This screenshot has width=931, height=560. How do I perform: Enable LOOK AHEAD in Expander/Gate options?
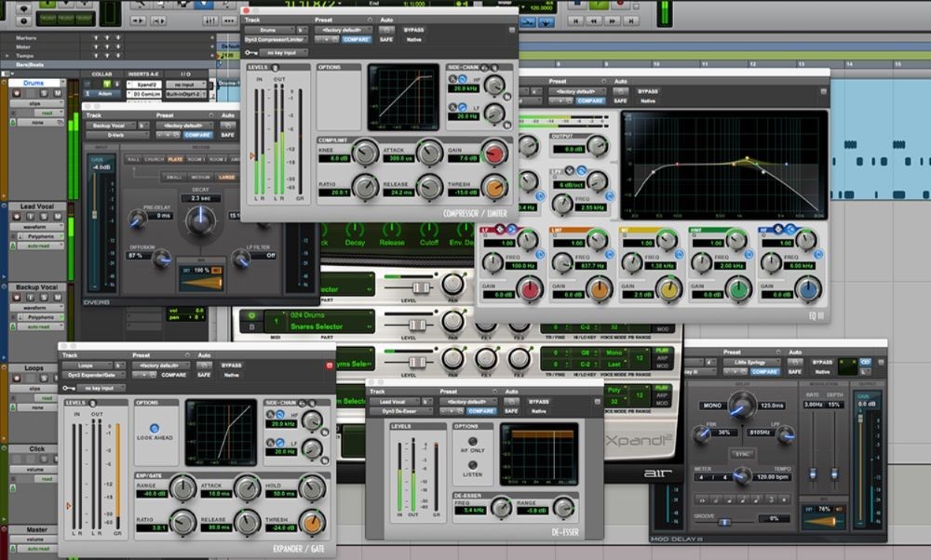(155, 428)
